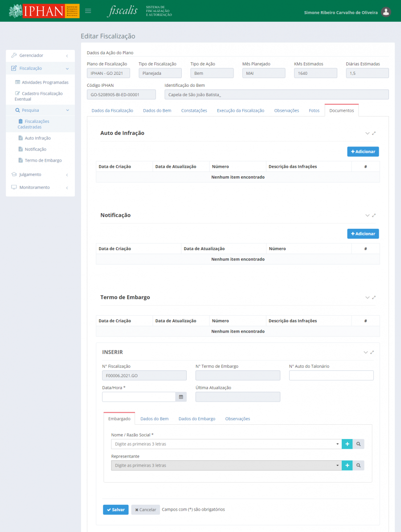
Task: Click Adicionar button in Auto de Infração
Action: (x=363, y=152)
